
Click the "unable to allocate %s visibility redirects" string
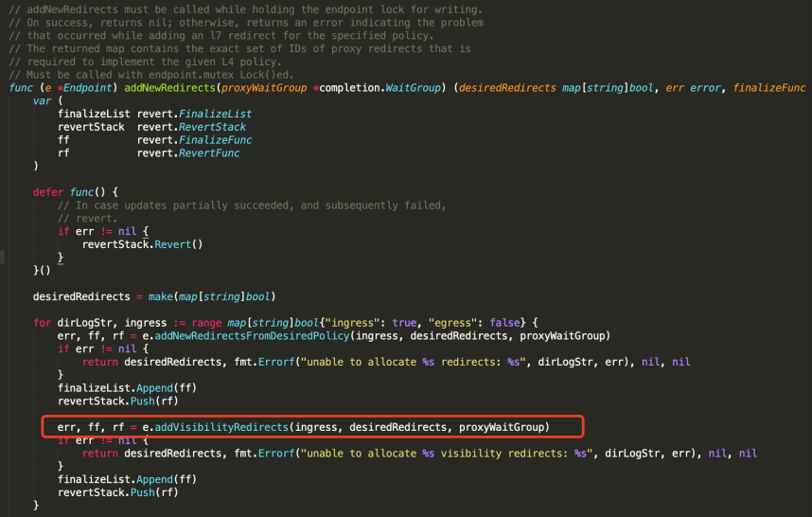pyautogui.click(x=447, y=454)
